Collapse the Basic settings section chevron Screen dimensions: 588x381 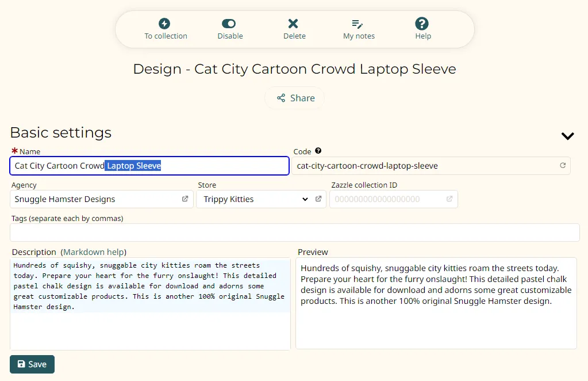[567, 136]
